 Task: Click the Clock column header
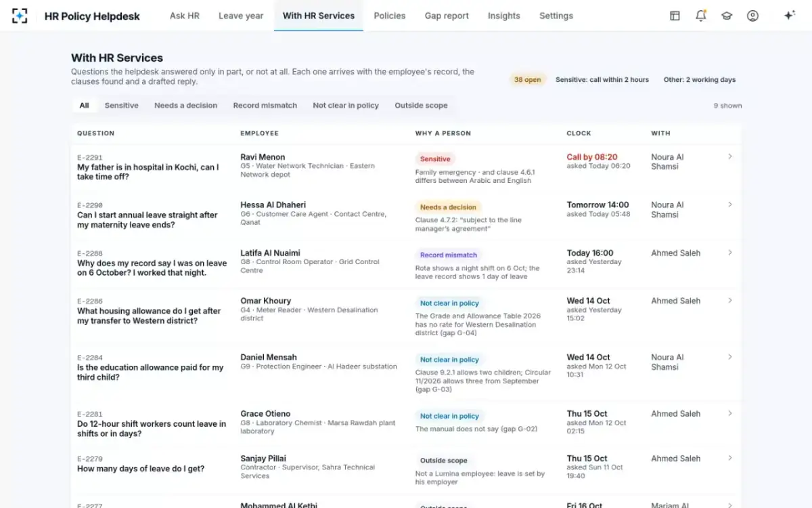[x=579, y=133]
